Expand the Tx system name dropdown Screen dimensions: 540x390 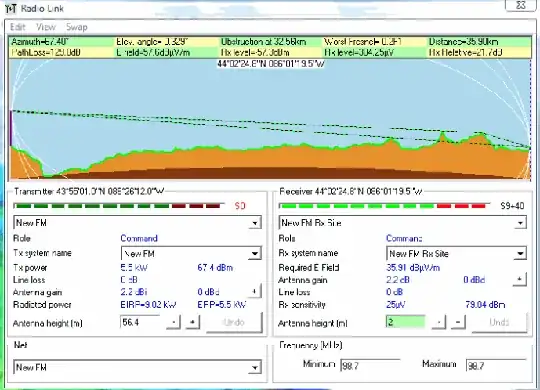point(255,254)
